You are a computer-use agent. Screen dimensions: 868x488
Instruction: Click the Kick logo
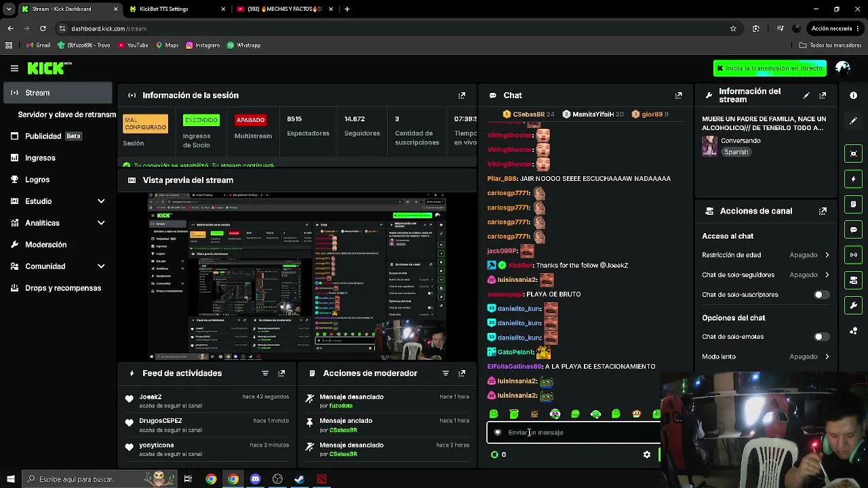pyautogui.click(x=50, y=68)
